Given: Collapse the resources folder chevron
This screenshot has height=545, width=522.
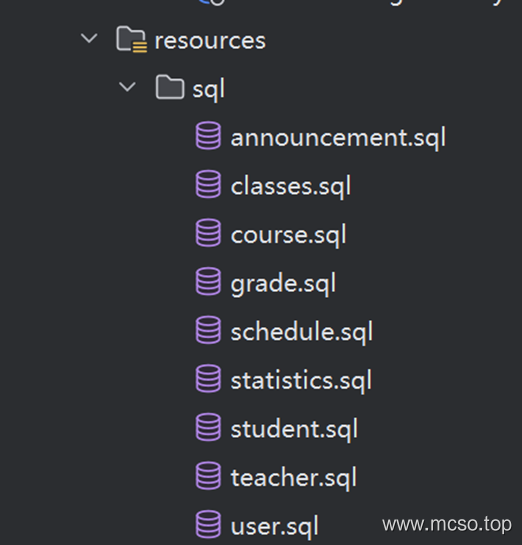Looking at the screenshot, I should pos(89,38).
